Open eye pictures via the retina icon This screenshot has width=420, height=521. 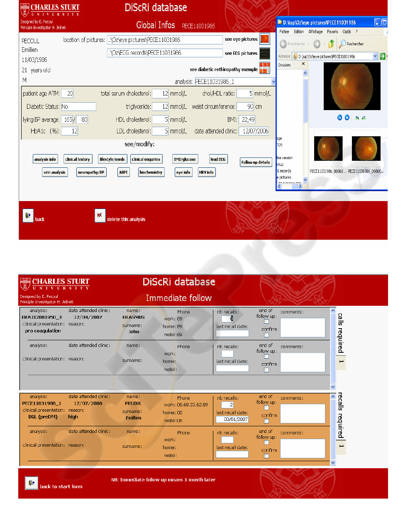click(x=264, y=39)
